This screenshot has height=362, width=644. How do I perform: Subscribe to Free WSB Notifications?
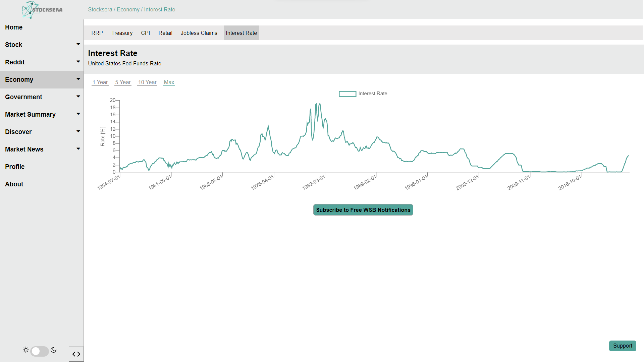[x=363, y=210]
